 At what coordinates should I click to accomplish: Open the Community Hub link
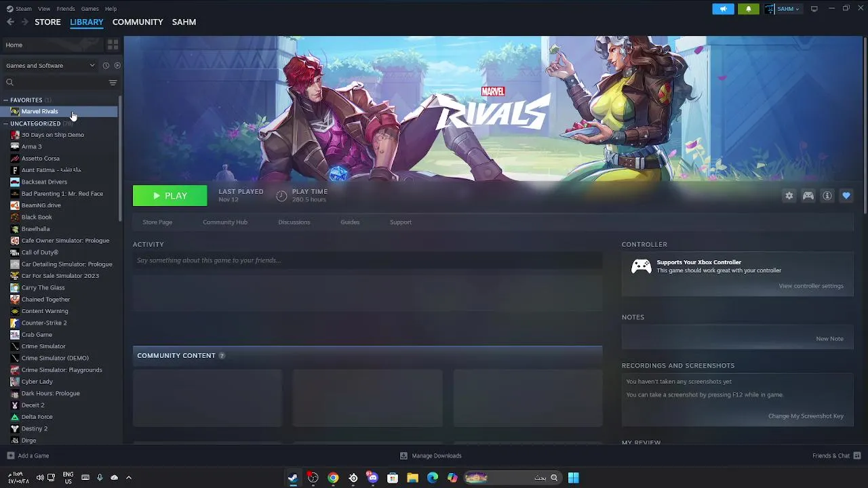pyautogui.click(x=225, y=222)
